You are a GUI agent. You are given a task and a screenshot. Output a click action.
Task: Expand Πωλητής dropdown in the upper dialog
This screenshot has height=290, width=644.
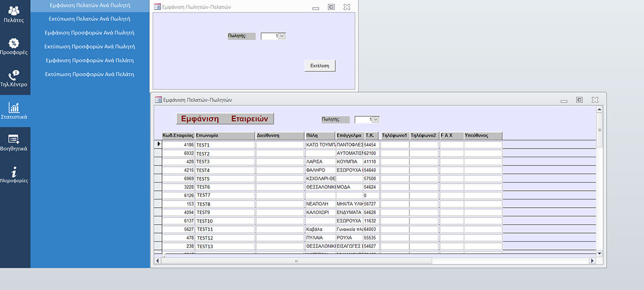pyautogui.click(x=282, y=36)
